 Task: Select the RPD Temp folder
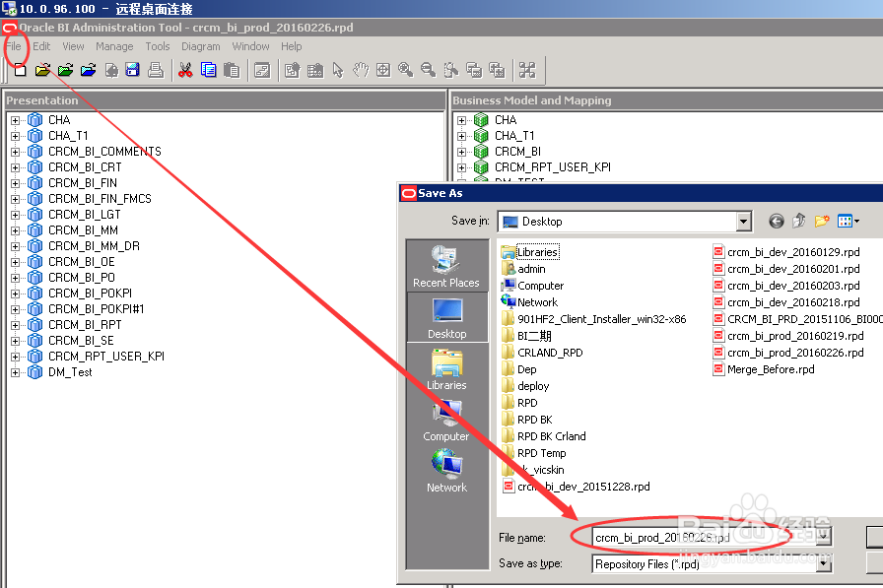[x=541, y=453]
